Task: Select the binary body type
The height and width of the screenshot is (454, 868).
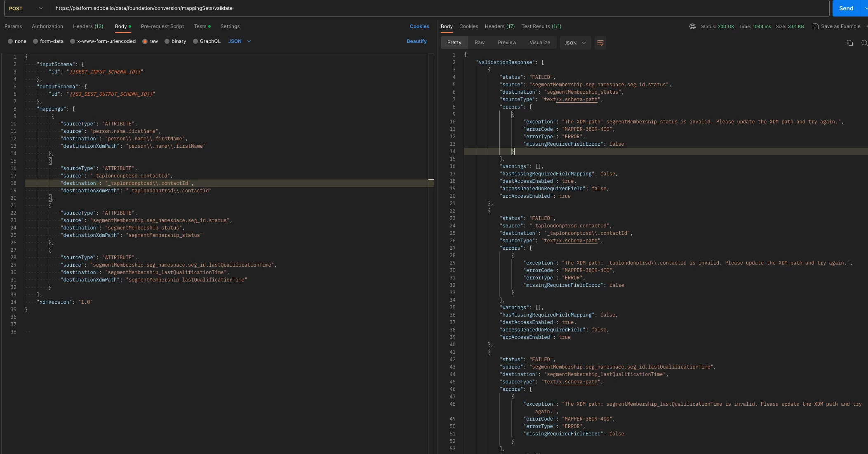Action: click(x=167, y=41)
